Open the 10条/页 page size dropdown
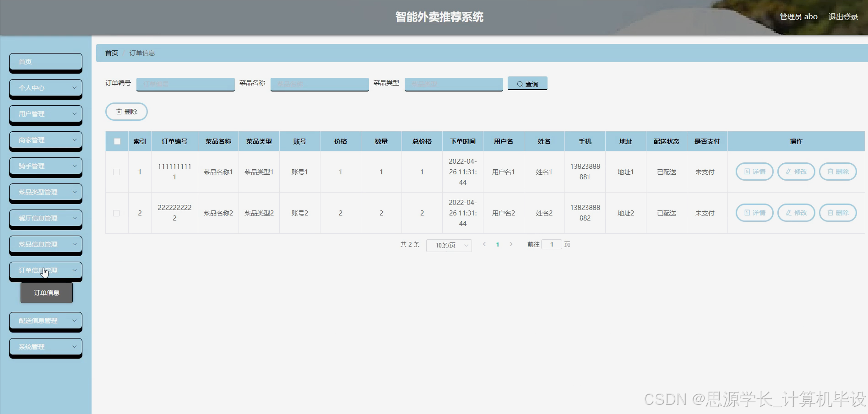Viewport: 868px width, 414px height. (449, 245)
